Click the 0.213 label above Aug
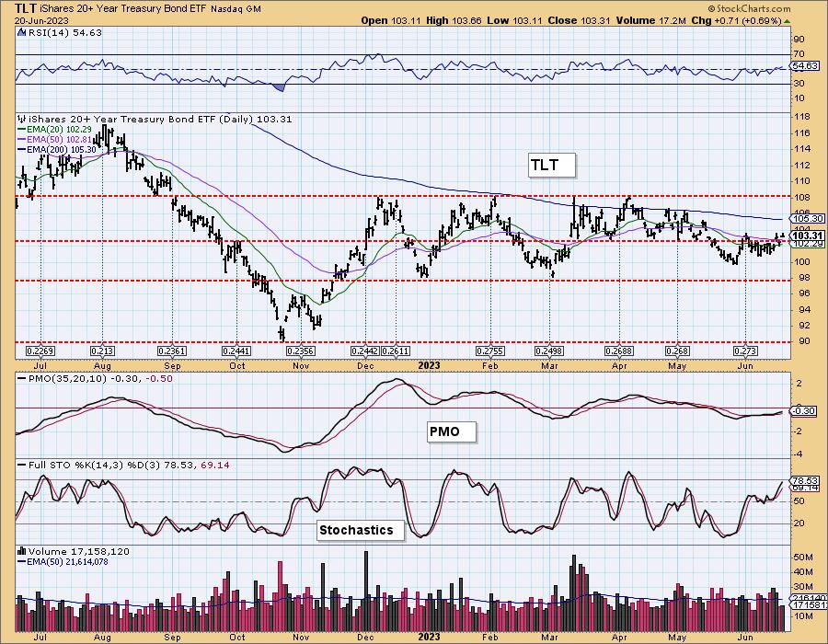Viewport: 828px width, 644px height. 102,351
